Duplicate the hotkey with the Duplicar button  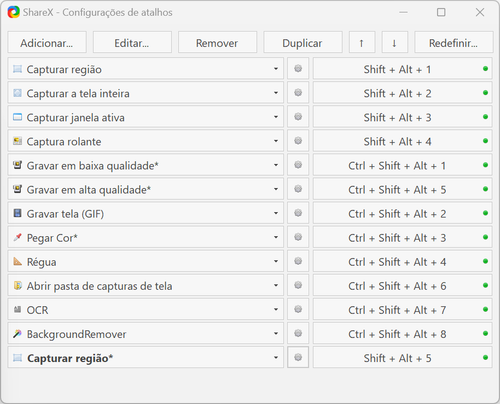click(303, 42)
